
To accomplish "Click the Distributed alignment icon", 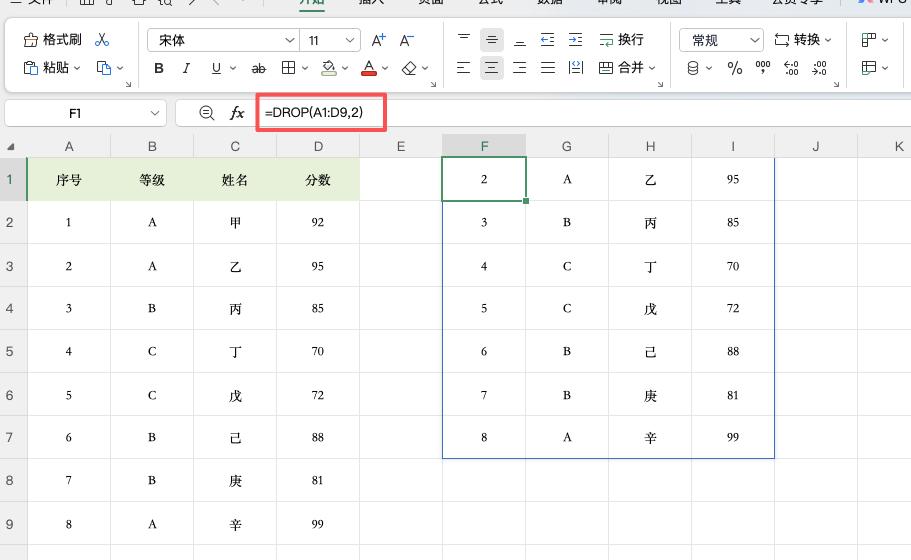I will click(x=576, y=68).
